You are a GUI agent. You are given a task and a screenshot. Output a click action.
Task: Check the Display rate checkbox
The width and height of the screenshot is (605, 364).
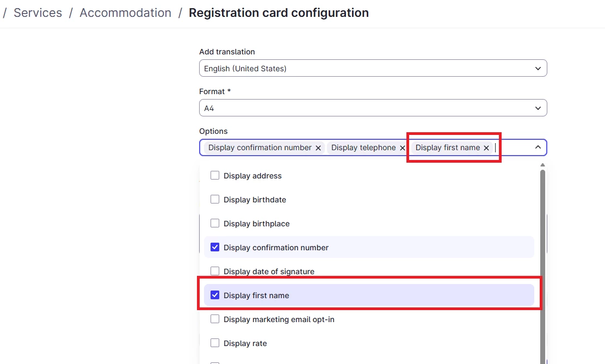coord(215,343)
